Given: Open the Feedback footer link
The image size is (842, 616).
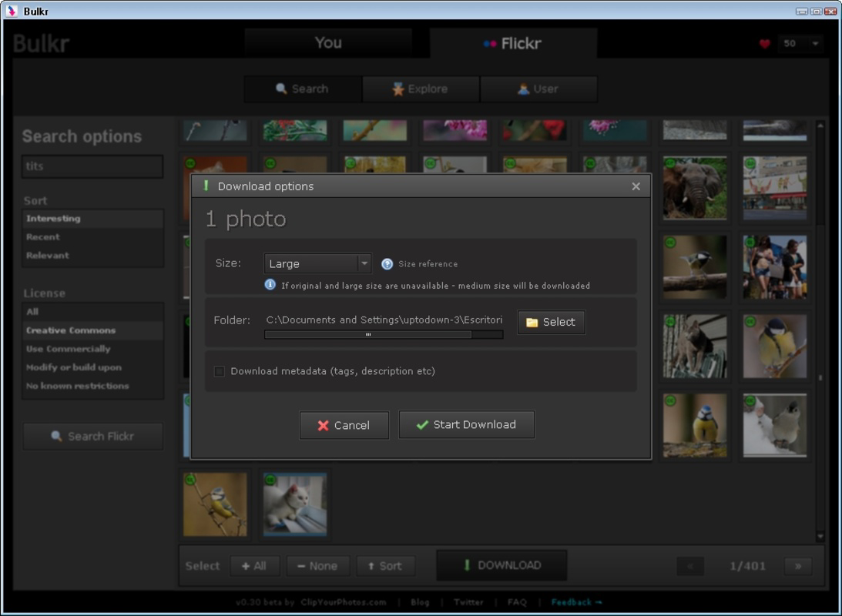Looking at the screenshot, I should [576, 602].
